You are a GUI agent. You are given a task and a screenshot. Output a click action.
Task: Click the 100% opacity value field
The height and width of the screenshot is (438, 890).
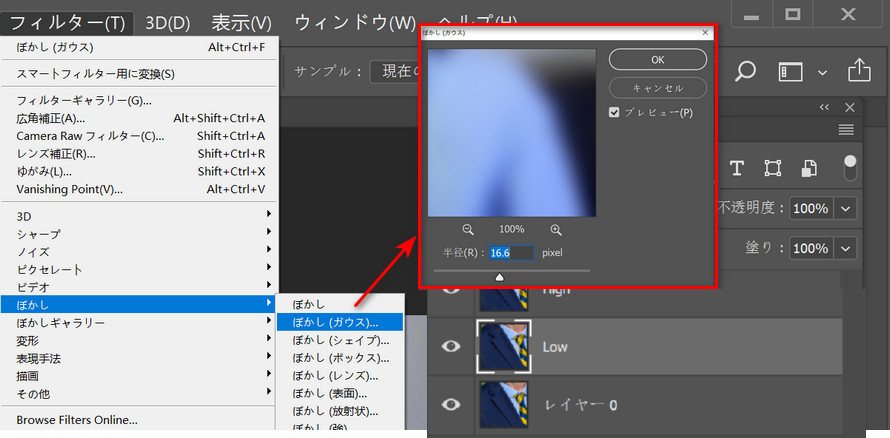810,208
